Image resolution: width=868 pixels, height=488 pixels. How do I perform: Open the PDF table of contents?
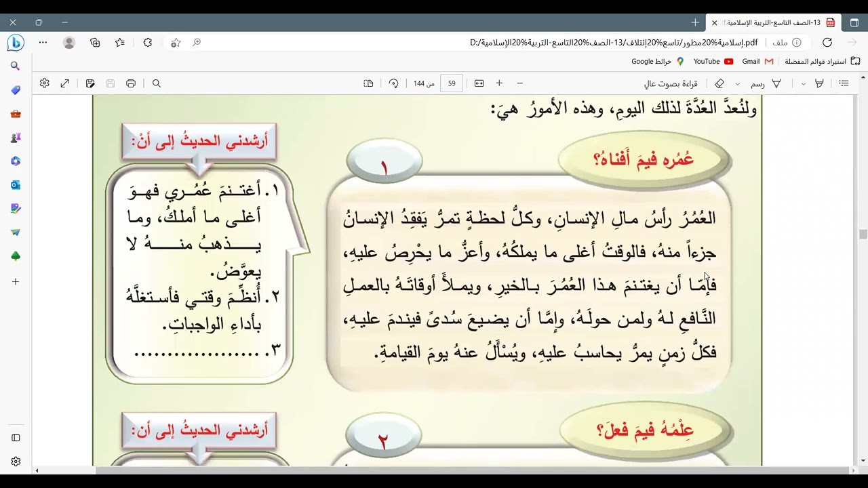click(844, 83)
